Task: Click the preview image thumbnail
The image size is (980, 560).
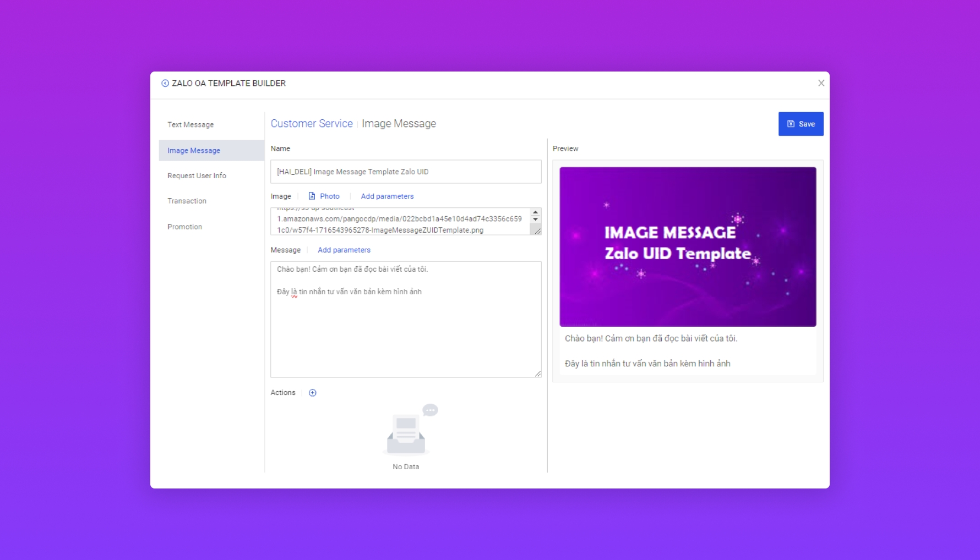Action: click(x=688, y=246)
